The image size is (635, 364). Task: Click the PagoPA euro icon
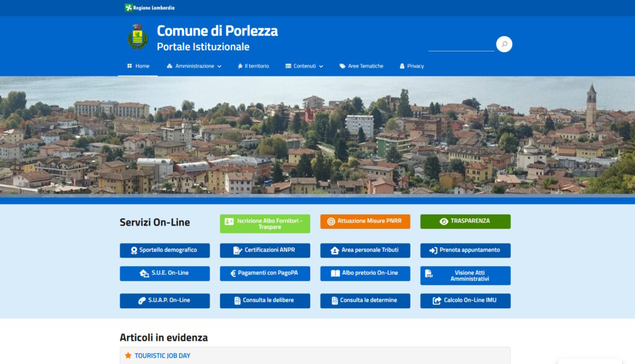point(233,273)
